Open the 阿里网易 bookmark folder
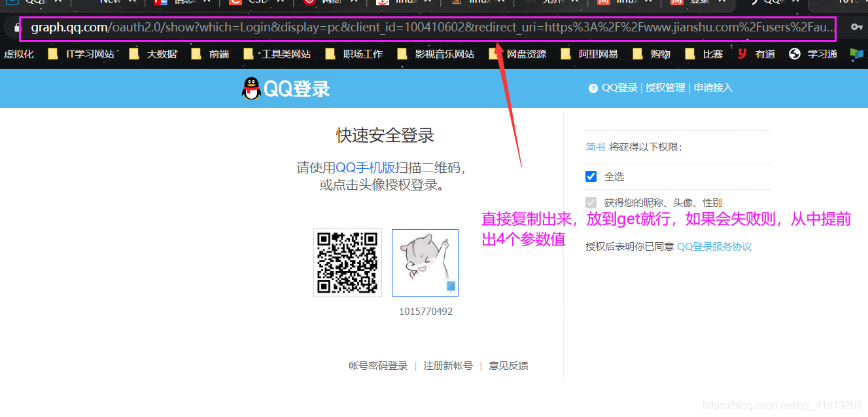 point(589,54)
